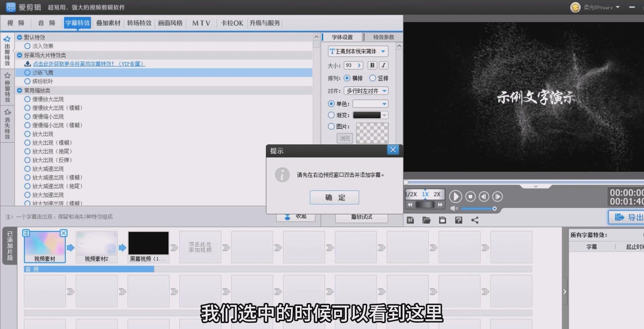Remove 视频素材 clip with its X icon
This screenshot has width=644, height=329.
pyautogui.click(x=63, y=233)
